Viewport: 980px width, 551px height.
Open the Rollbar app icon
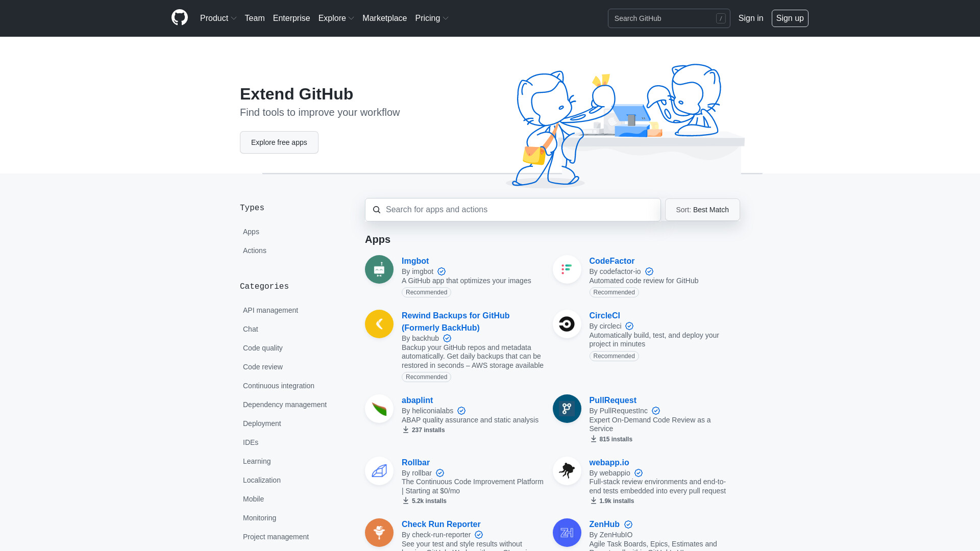tap(379, 471)
